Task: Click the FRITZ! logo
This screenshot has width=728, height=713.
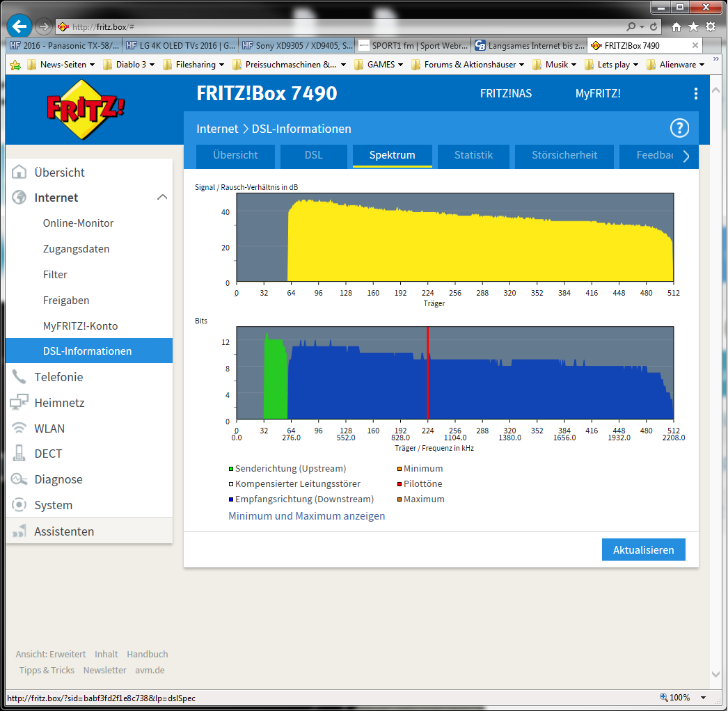Action: [x=85, y=109]
